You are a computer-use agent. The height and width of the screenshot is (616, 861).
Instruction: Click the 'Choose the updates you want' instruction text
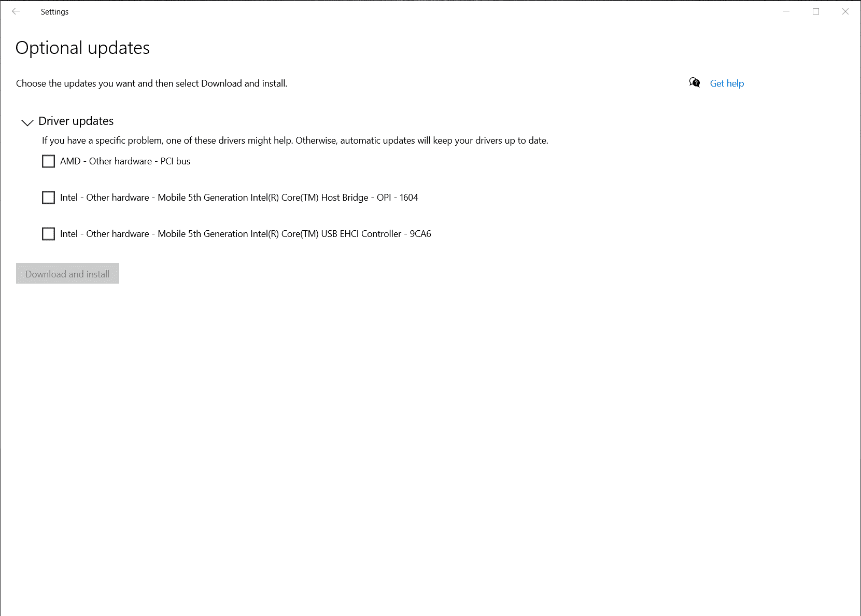[151, 83]
